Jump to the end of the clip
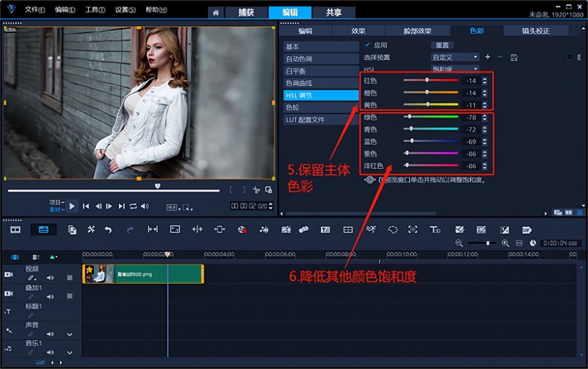The image size is (588, 369). pos(121,207)
